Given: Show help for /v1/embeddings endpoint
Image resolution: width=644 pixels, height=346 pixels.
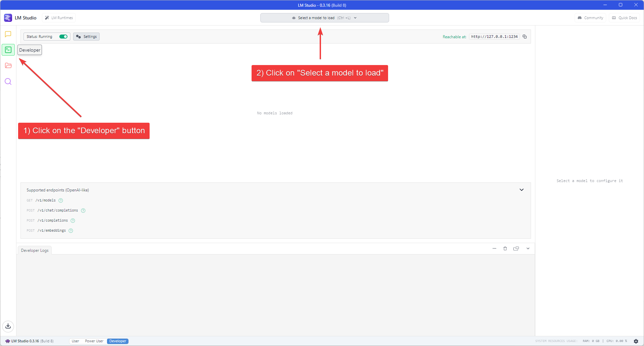Looking at the screenshot, I should pos(71,231).
